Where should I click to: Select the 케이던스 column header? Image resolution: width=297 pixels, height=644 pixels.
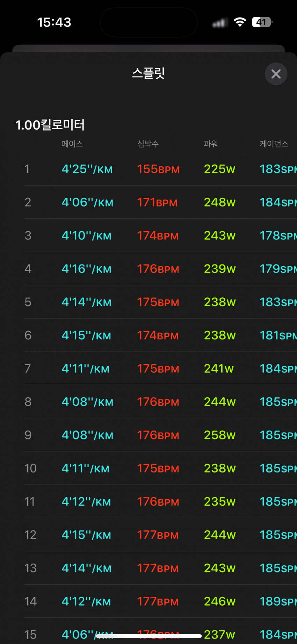tap(274, 144)
